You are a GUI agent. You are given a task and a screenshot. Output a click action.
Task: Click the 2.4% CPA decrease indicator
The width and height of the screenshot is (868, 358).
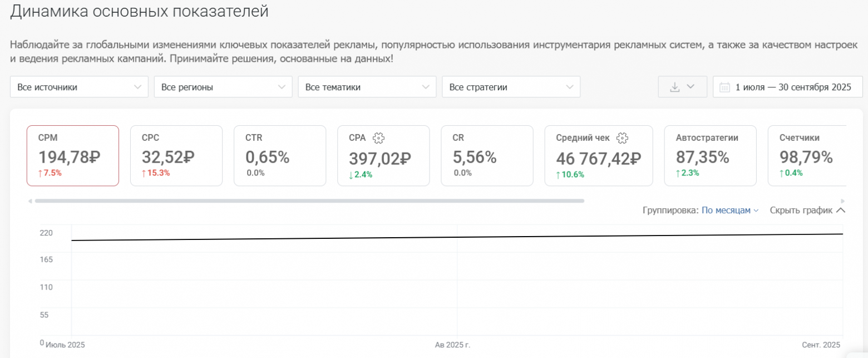click(x=361, y=174)
